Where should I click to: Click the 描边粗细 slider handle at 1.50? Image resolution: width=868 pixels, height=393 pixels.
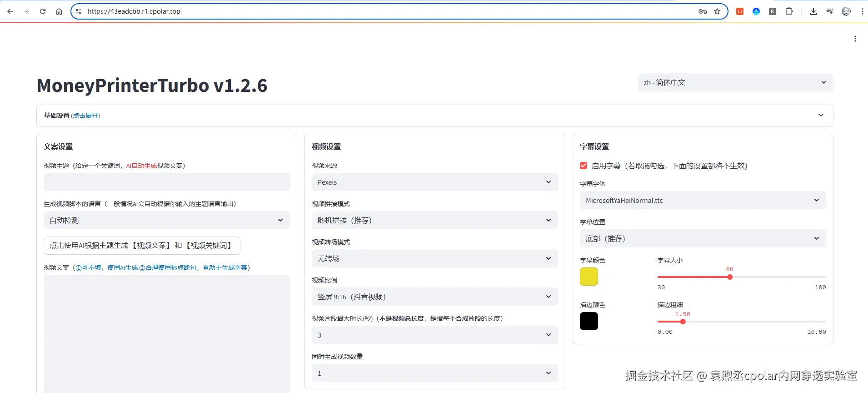(x=683, y=322)
